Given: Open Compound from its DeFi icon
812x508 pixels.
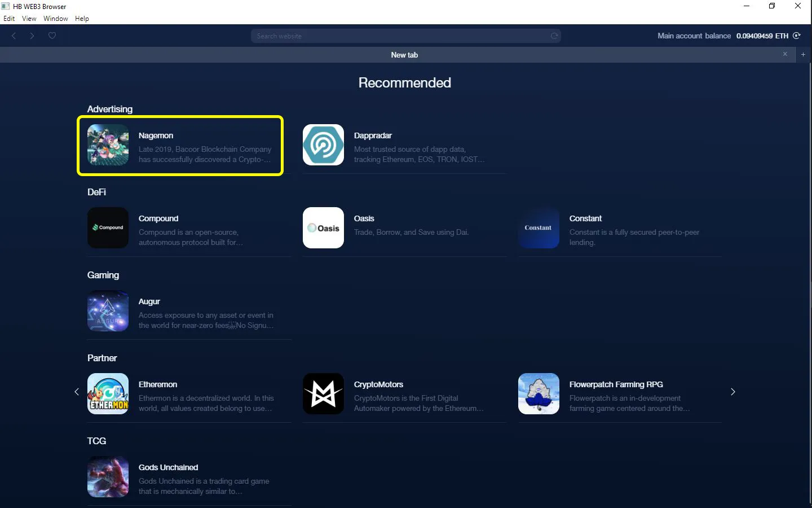Looking at the screenshot, I should click(x=108, y=228).
